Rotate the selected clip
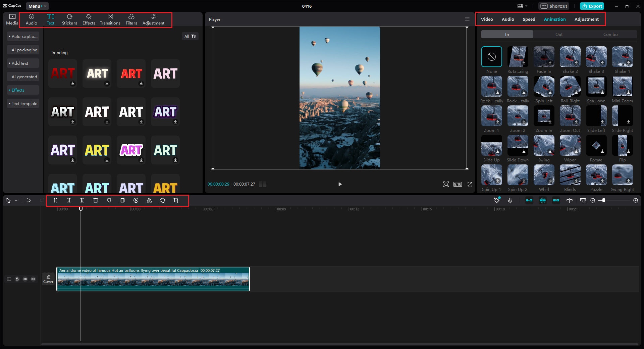Screen dimensions: 644x349 (163, 200)
